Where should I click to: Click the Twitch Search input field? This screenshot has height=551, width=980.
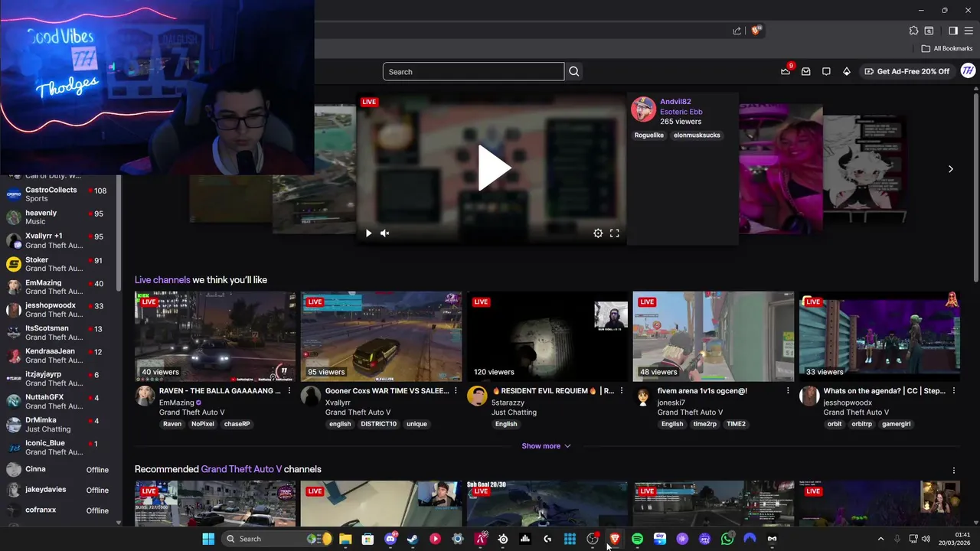(x=473, y=71)
